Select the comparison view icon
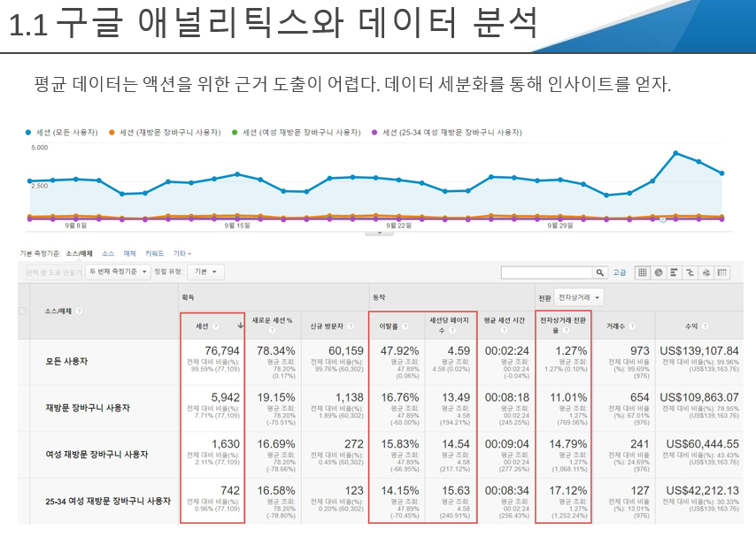Viewport: 756px width, 537px height. (690, 272)
